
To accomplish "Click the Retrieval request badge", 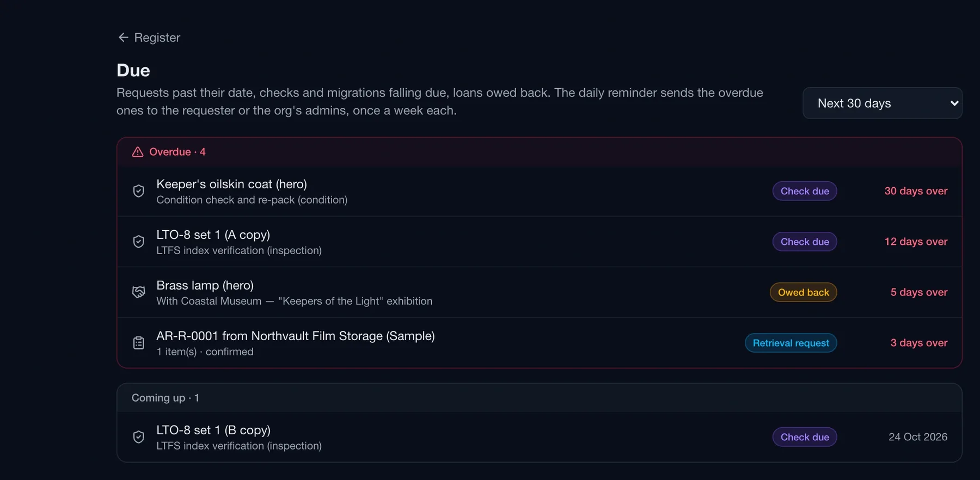I will [x=791, y=343].
